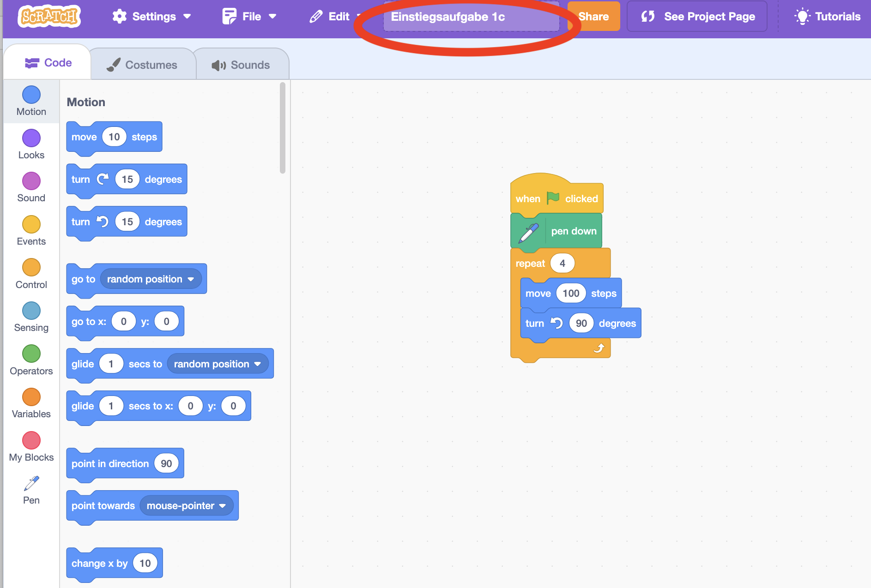Switch to the Costumes tab
The height and width of the screenshot is (588, 871).
pos(142,65)
